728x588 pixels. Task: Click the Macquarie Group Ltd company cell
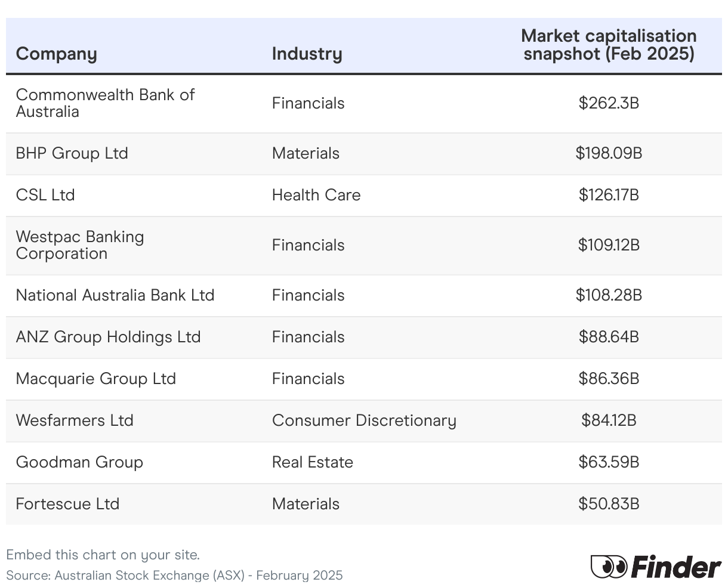pos(95,379)
